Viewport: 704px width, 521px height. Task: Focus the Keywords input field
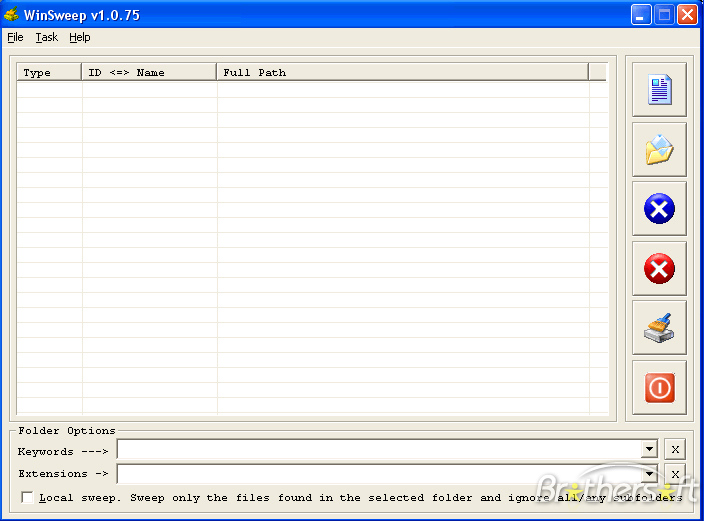point(379,449)
